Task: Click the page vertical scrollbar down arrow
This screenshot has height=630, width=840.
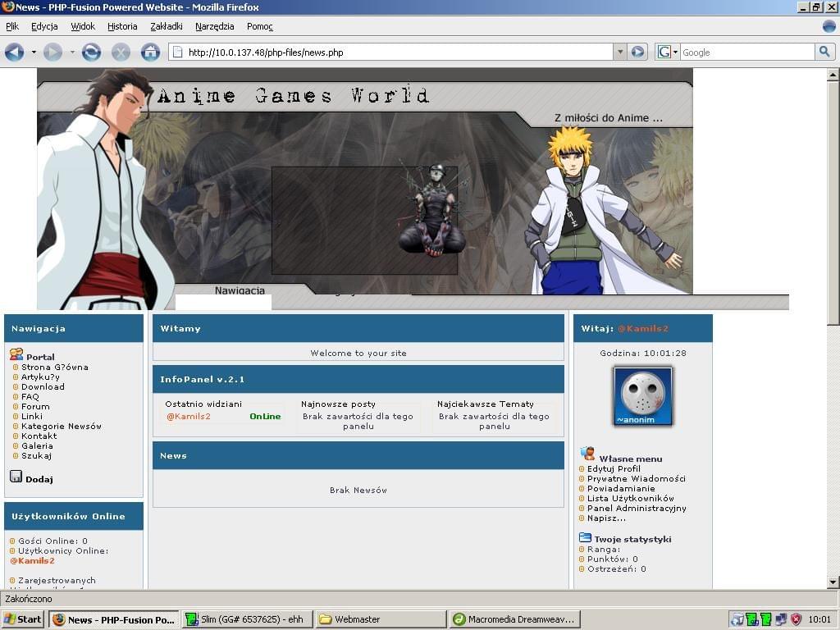Action: coord(833,582)
